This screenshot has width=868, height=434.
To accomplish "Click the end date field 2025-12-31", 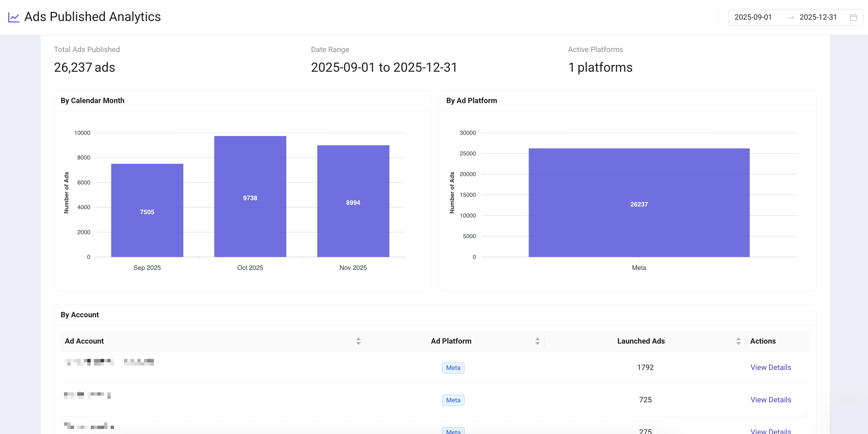I will pyautogui.click(x=818, y=17).
